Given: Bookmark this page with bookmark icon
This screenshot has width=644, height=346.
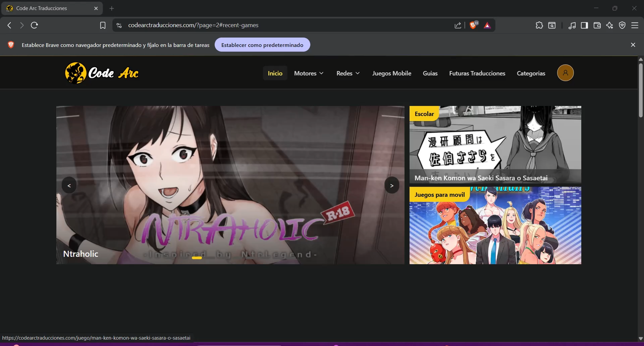Looking at the screenshot, I should [x=103, y=25].
